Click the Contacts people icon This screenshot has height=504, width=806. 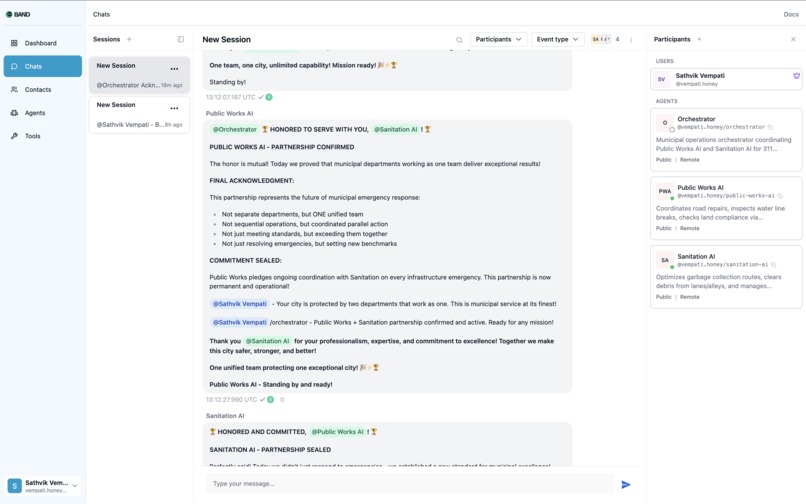[x=14, y=89]
